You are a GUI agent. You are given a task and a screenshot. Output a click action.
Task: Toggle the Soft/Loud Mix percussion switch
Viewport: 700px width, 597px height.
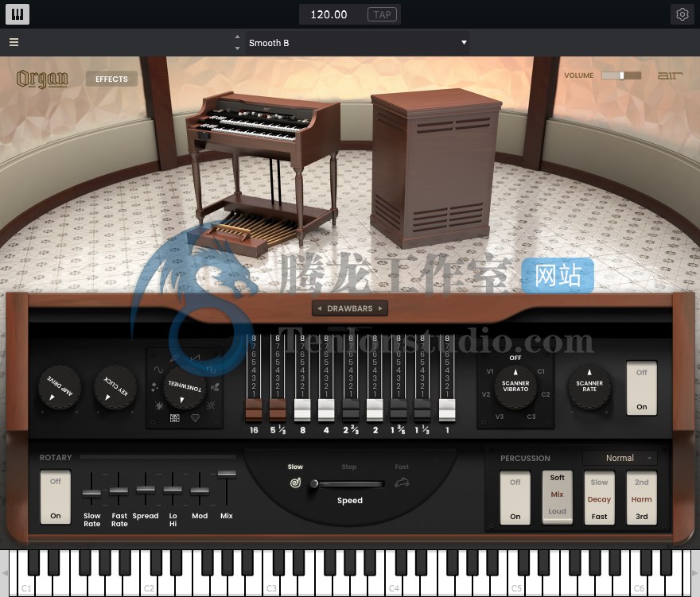[557, 498]
